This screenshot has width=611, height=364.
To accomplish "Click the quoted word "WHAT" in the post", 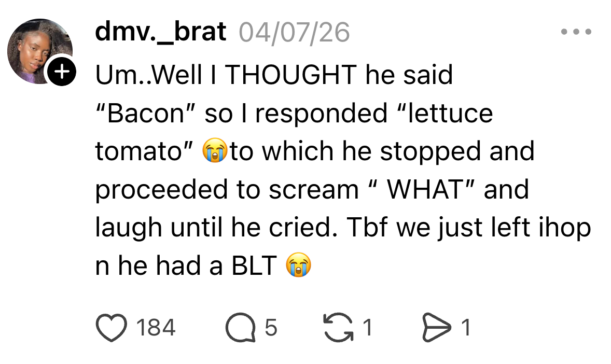I will (x=424, y=190).
